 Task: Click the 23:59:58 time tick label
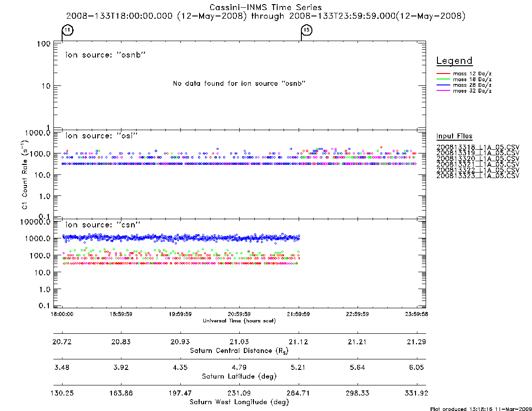(x=416, y=314)
